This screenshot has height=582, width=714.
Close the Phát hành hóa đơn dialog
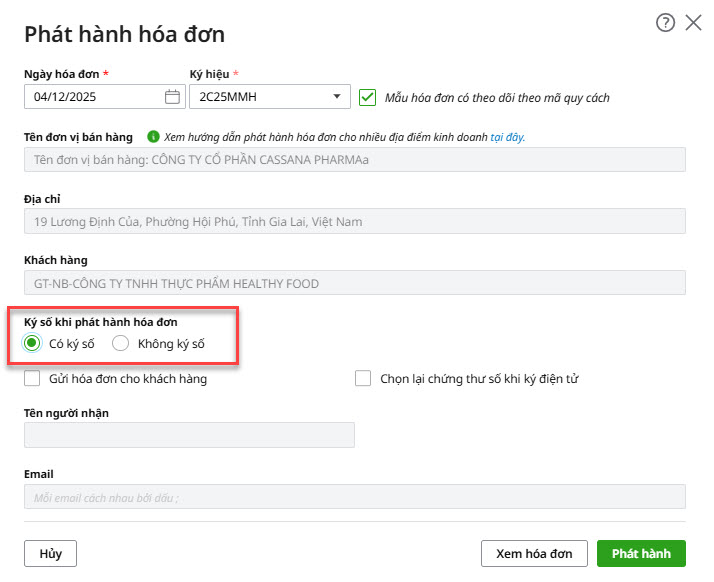[693, 23]
